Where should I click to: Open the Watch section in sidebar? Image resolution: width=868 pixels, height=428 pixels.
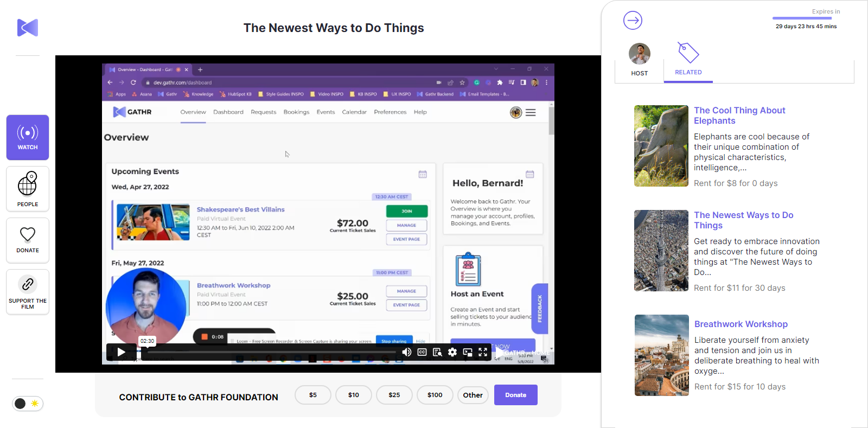coord(28,137)
